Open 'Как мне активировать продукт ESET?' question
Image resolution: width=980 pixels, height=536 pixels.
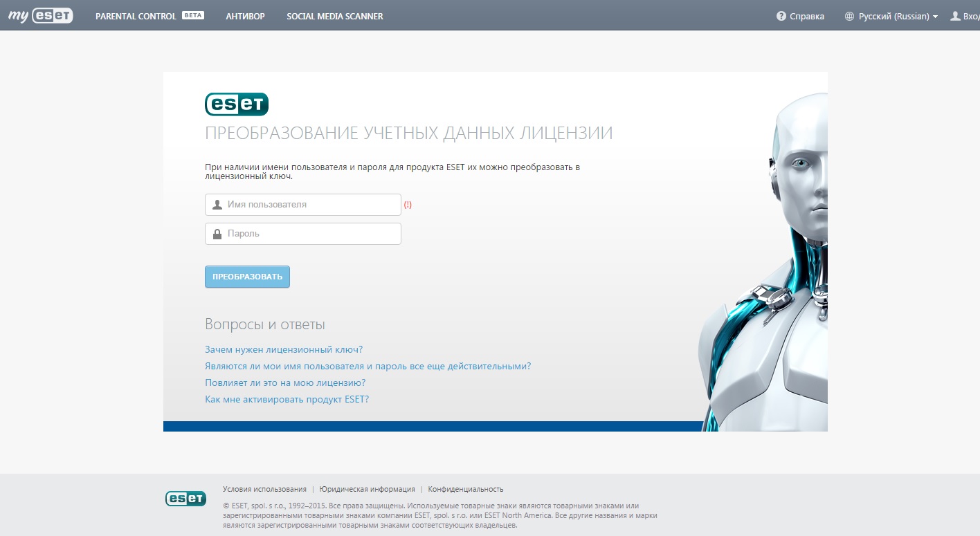pos(287,400)
